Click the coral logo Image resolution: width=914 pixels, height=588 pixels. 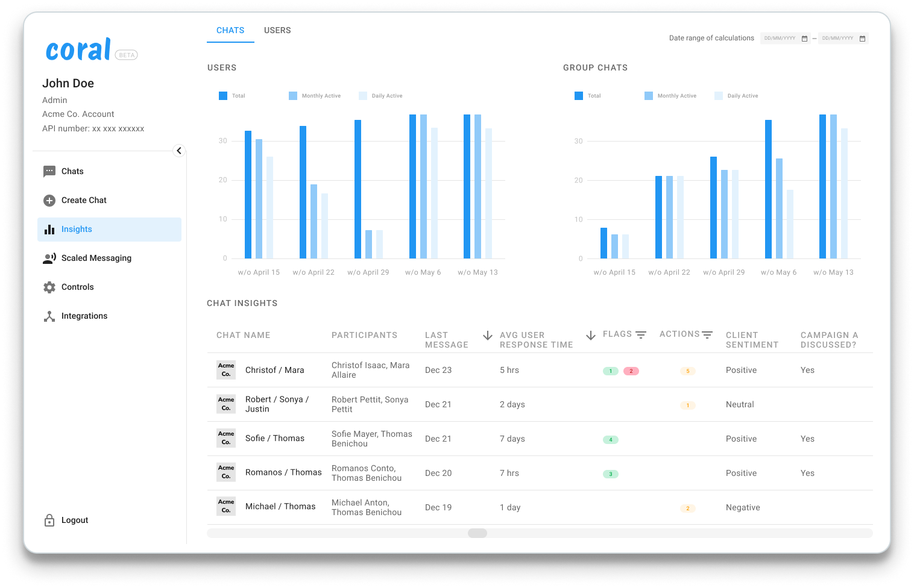pyautogui.click(x=79, y=49)
